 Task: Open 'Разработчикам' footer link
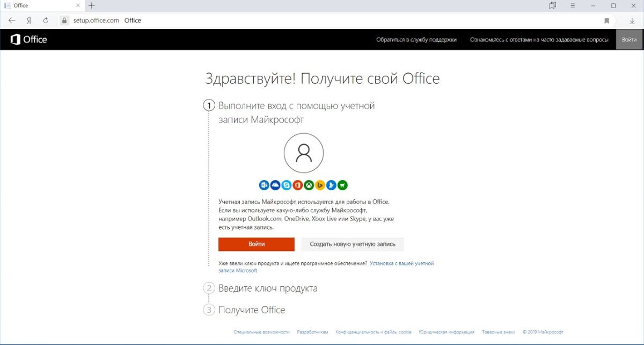click(x=313, y=332)
